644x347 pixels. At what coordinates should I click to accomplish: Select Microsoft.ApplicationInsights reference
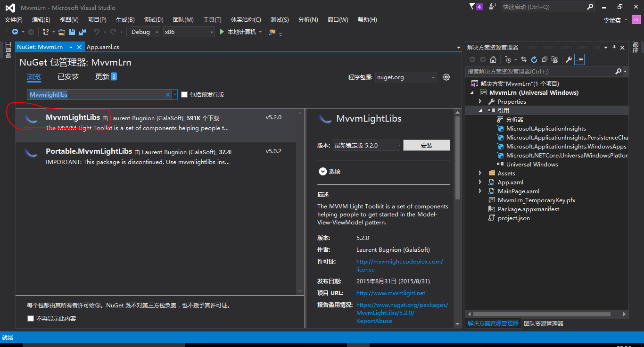(546, 129)
